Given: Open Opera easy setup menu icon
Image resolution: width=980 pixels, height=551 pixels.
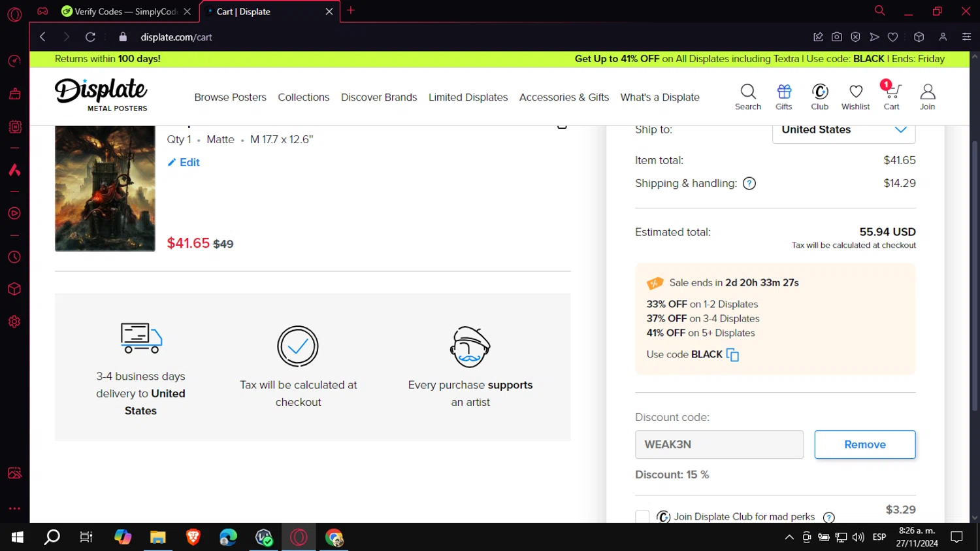Looking at the screenshot, I should pos(966,37).
